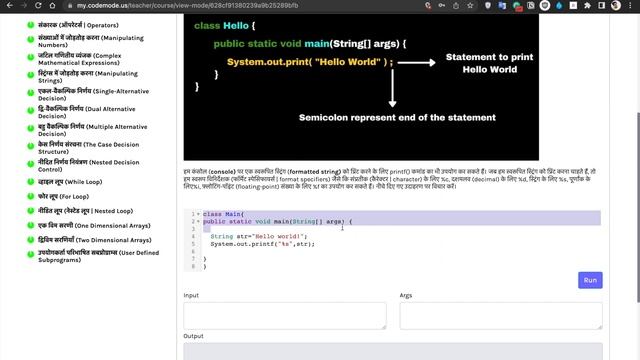Click line number 6 in the editor gutter
Viewport: 640px width, 360px height.
click(193, 251)
